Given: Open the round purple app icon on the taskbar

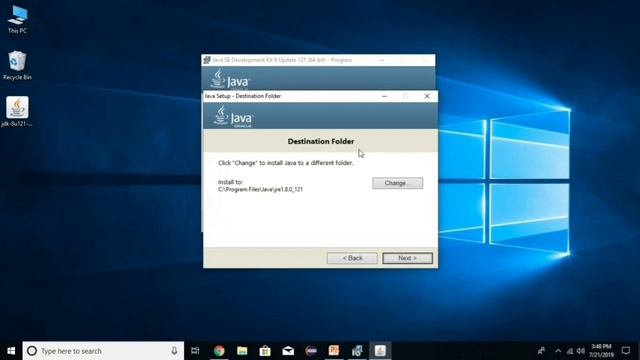Looking at the screenshot, I should (311, 351).
